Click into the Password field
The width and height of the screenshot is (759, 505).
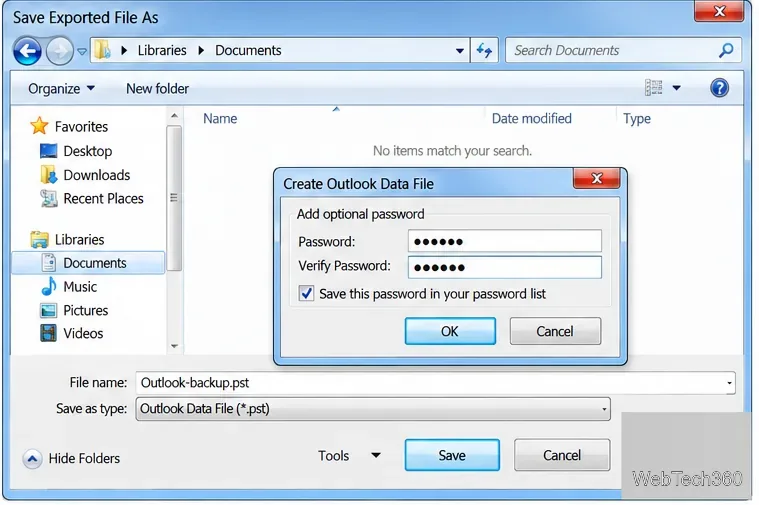click(x=505, y=241)
